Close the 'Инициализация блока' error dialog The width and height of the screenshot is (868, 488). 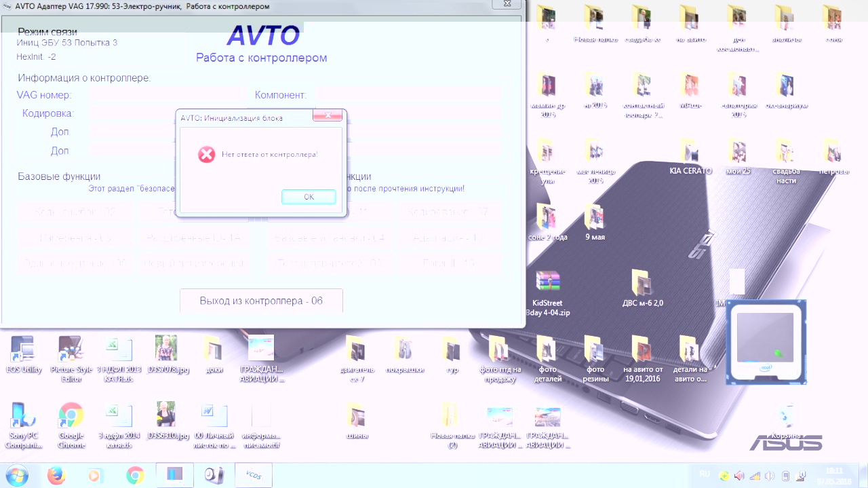[x=327, y=116]
